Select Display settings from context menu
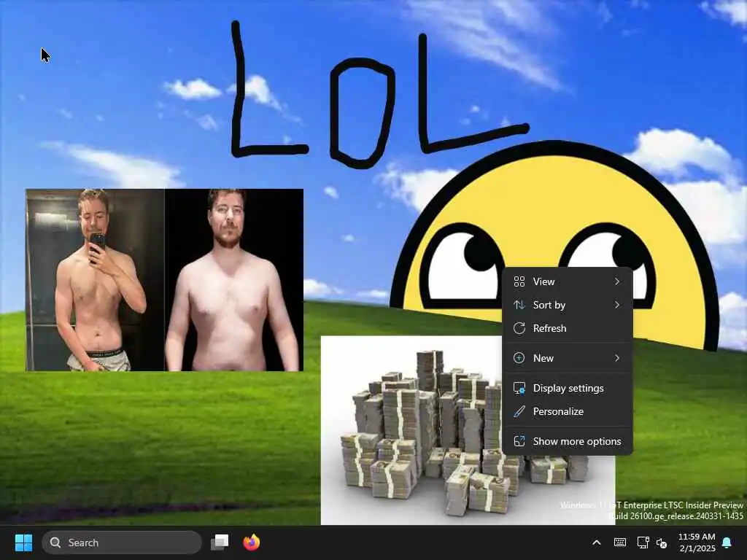Image resolution: width=747 pixels, height=560 pixels. click(568, 388)
